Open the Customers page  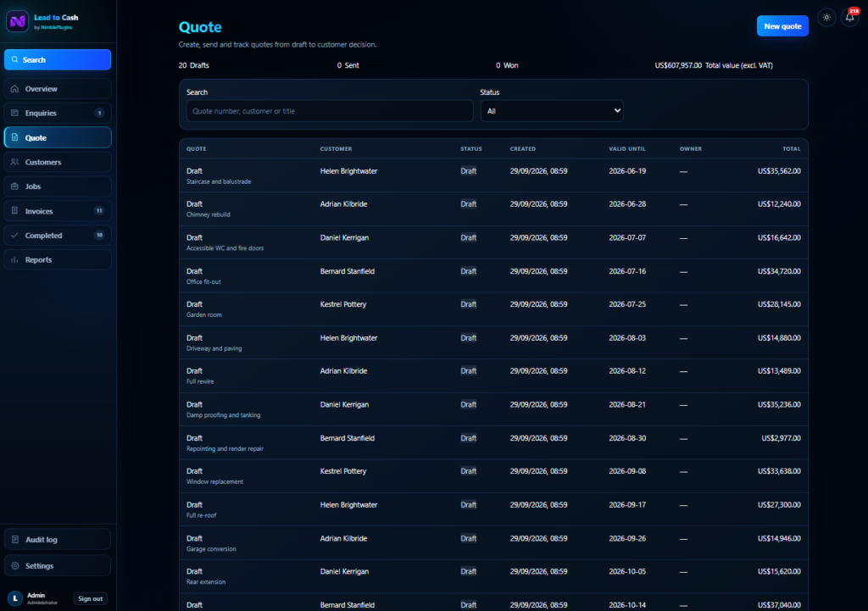pyautogui.click(x=58, y=162)
